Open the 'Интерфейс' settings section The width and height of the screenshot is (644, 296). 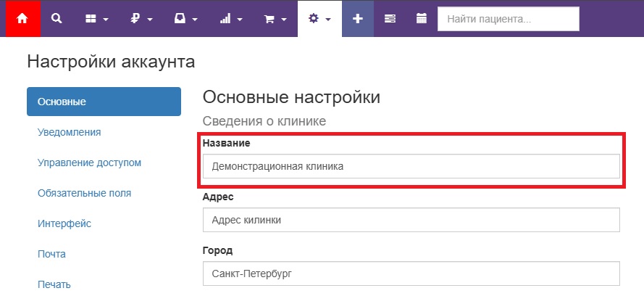click(64, 223)
